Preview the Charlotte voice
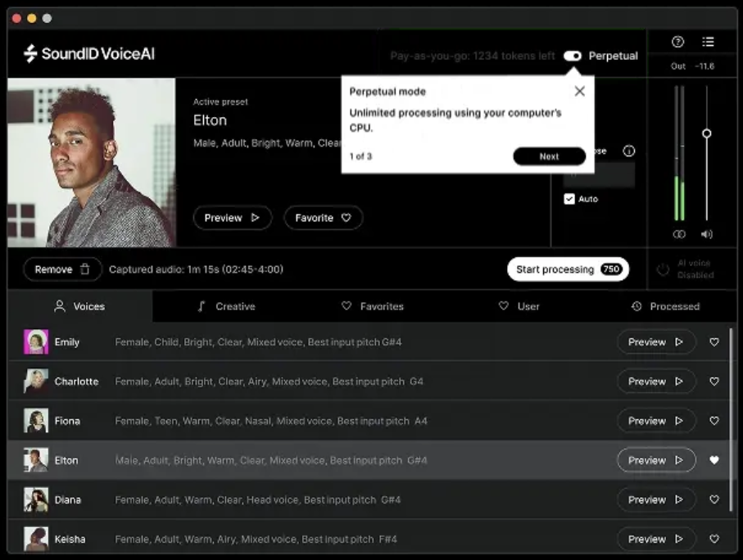This screenshot has height=560, width=743. tap(656, 382)
